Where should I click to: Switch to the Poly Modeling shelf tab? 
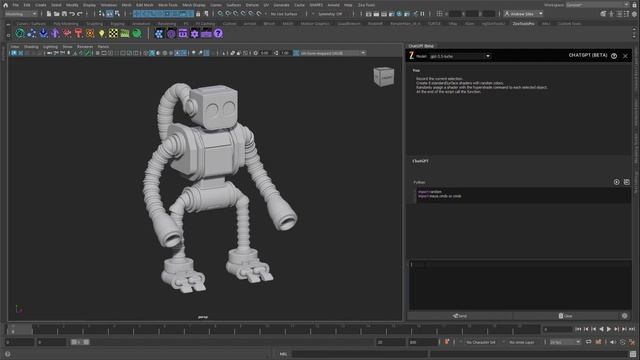point(65,24)
